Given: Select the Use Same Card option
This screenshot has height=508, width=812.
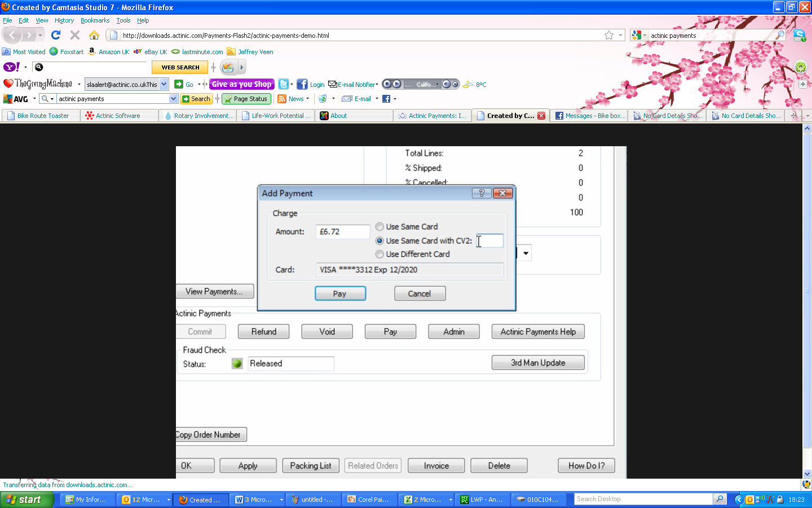Looking at the screenshot, I should pos(380,227).
